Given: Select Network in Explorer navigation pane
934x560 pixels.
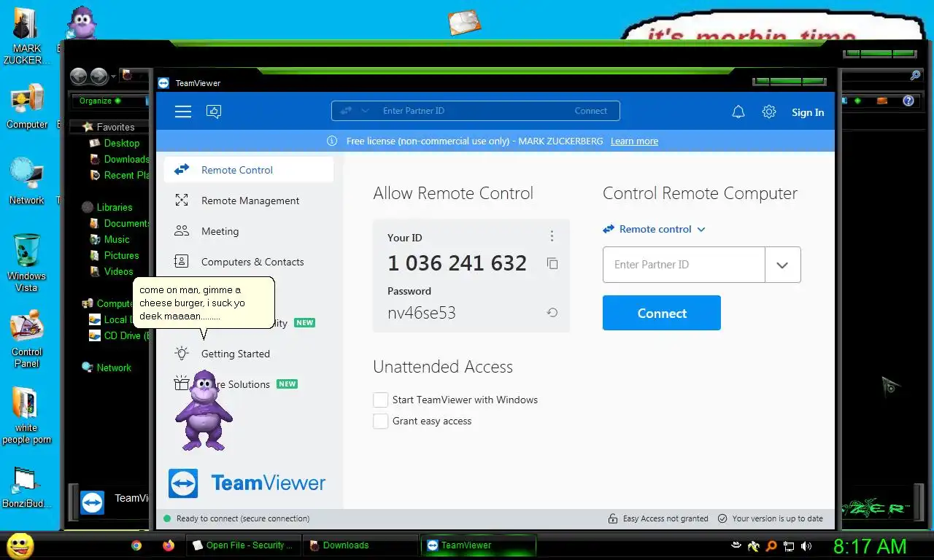Looking at the screenshot, I should point(107,367).
